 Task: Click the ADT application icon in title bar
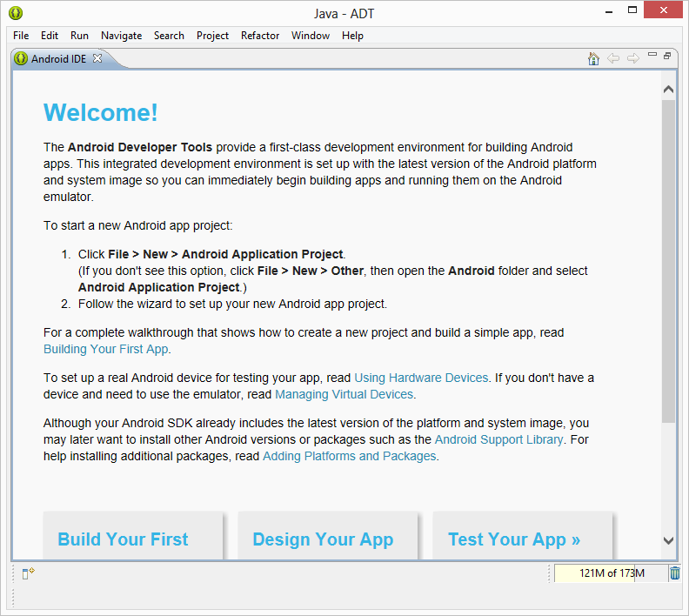coord(16,13)
